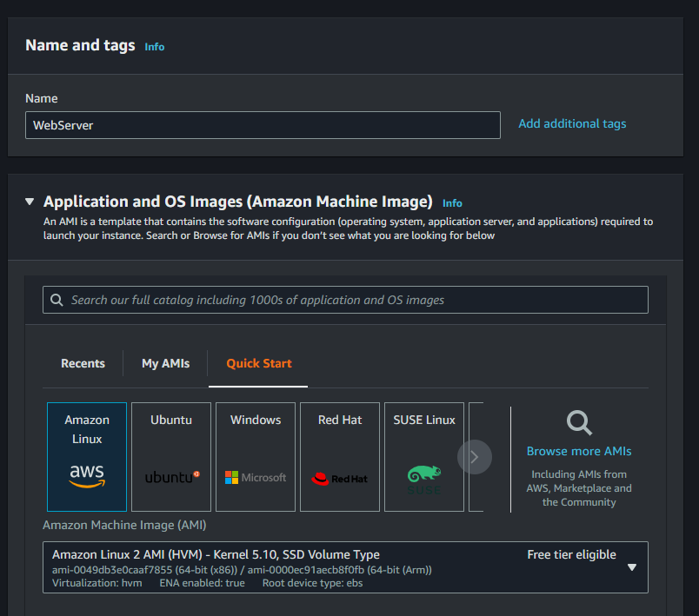This screenshot has width=699, height=616.
Task: Choose the Amazon Linux AMI tile
Action: click(87, 457)
